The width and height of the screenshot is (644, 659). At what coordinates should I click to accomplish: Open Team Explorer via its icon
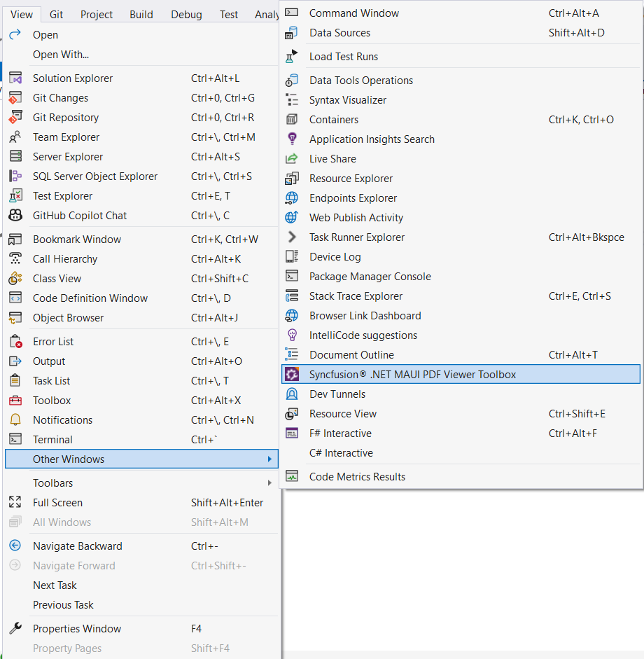pos(15,137)
